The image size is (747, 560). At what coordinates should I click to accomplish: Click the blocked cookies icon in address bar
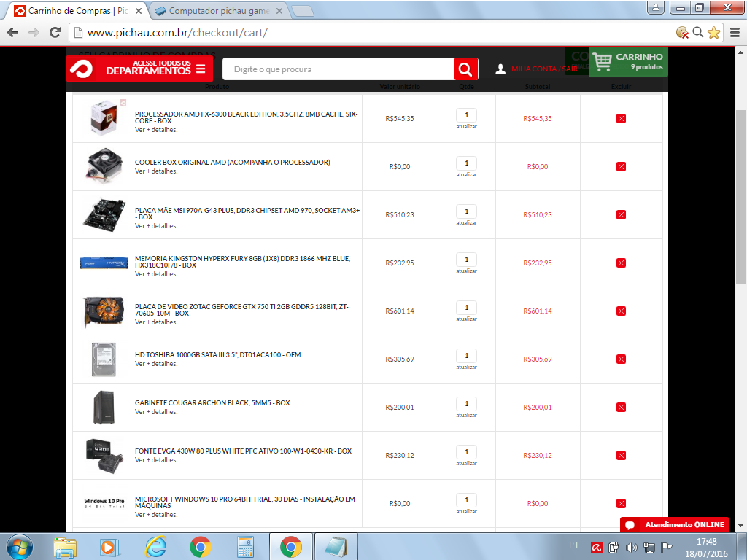pyautogui.click(x=682, y=32)
